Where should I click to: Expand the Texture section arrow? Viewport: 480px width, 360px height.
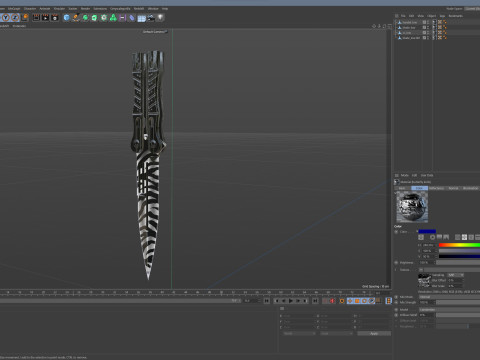click(x=396, y=270)
